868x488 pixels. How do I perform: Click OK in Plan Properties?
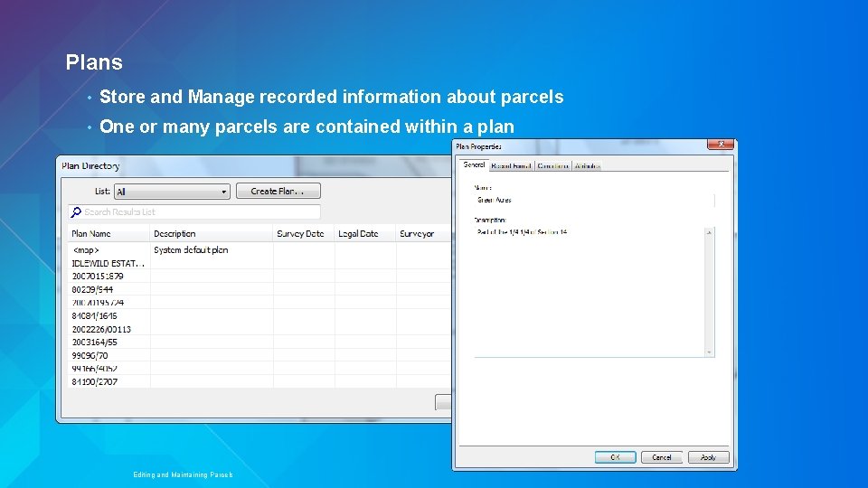tap(615, 457)
